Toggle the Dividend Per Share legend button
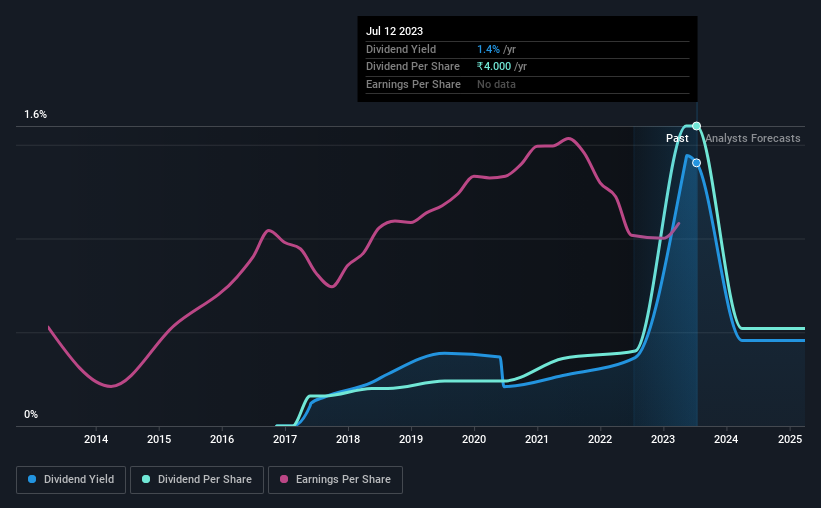 pos(197,480)
